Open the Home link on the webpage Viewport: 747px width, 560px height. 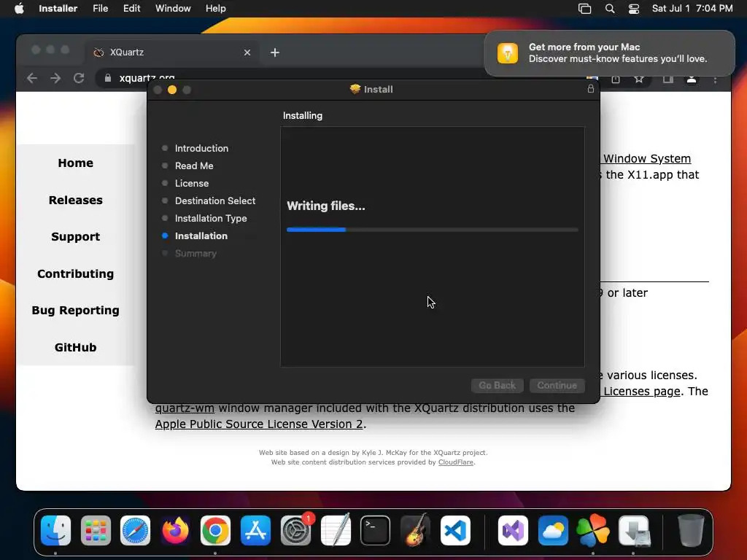tap(75, 163)
